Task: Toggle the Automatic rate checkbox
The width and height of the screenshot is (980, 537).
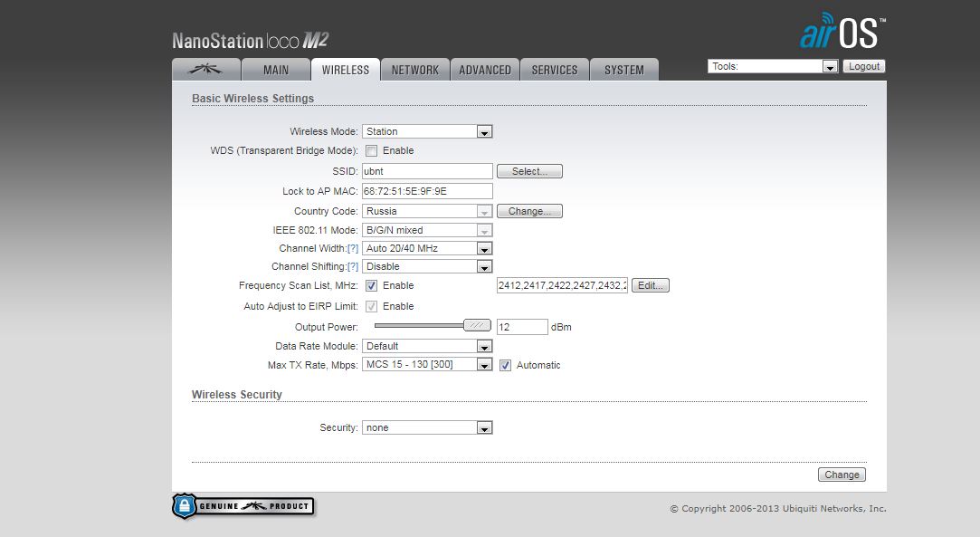Action: pyautogui.click(x=506, y=365)
